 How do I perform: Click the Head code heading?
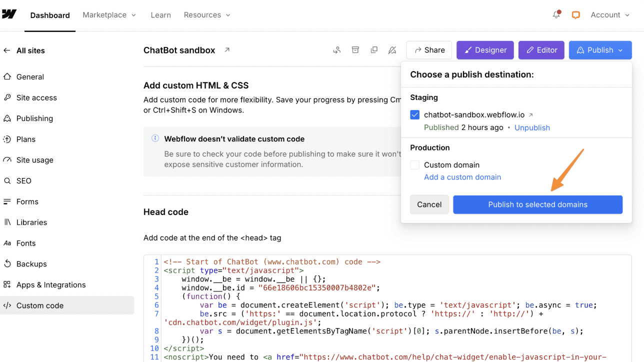coord(166,212)
